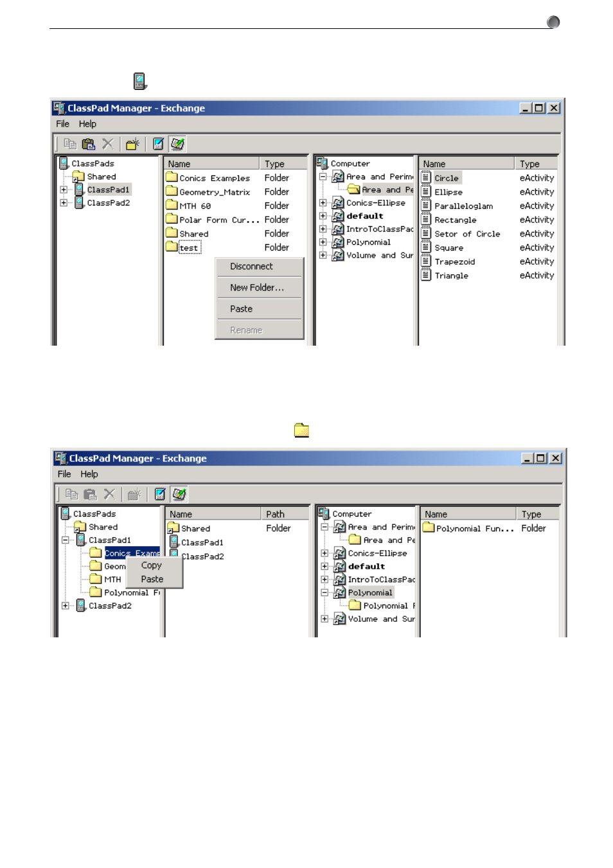
Task: Open File menu in window with Disconnect menu
Action: click(63, 124)
